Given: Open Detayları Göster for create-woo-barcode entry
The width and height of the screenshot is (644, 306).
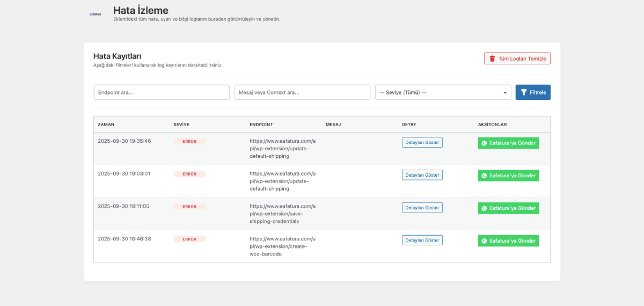Looking at the screenshot, I should tap(422, 240).
